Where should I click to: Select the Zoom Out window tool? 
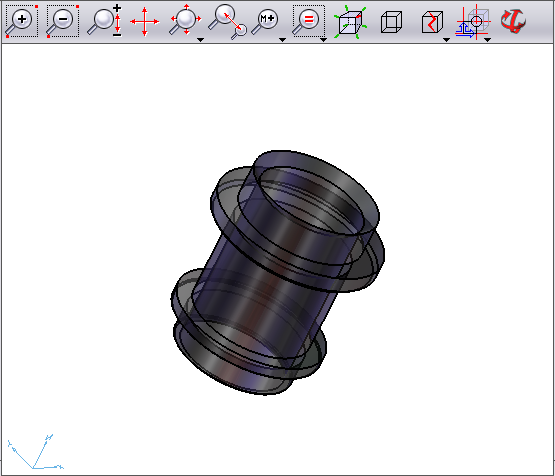pyautogui.click(x=63, y=21)
